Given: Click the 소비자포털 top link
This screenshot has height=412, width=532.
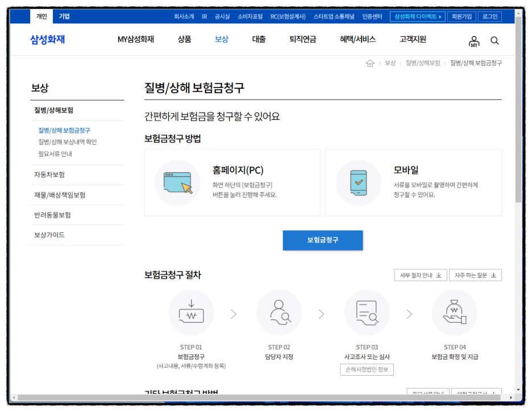Looking at the screenshot, I should point(250,16).
